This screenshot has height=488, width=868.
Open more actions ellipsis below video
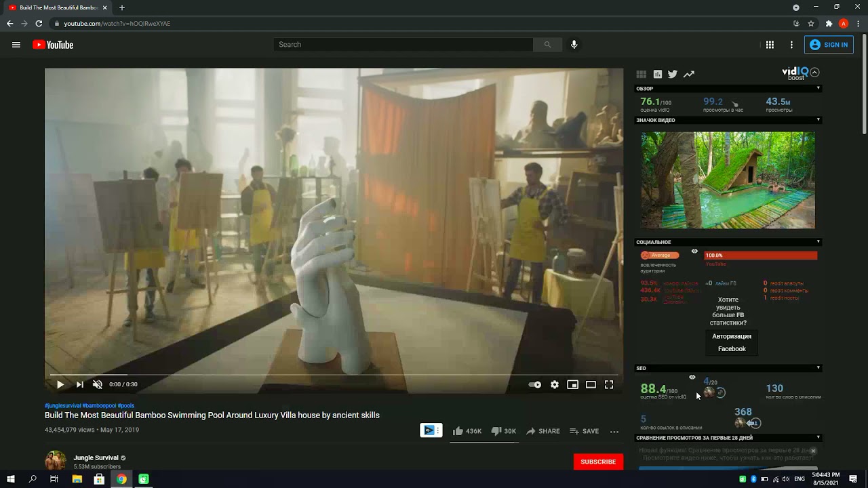point(614,431)
